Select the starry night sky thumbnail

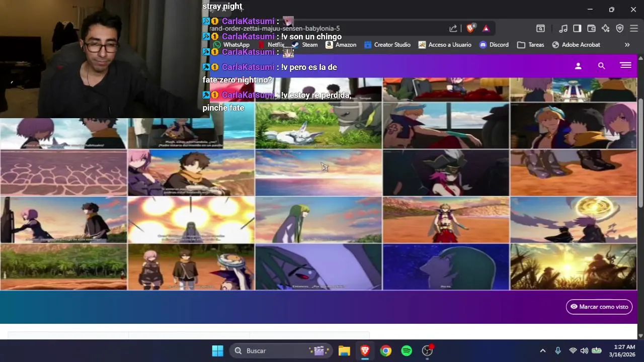tap(446, 267)
